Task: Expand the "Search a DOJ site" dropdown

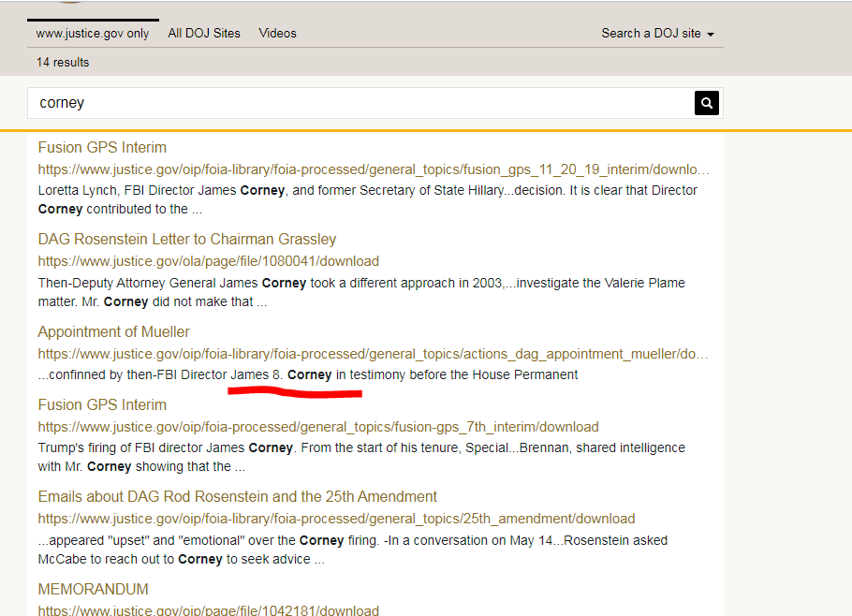Action: (x=657, y=33)
